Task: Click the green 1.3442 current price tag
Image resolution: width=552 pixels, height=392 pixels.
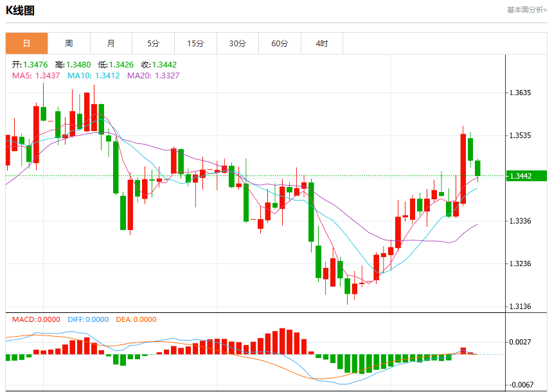Action: 526,175
